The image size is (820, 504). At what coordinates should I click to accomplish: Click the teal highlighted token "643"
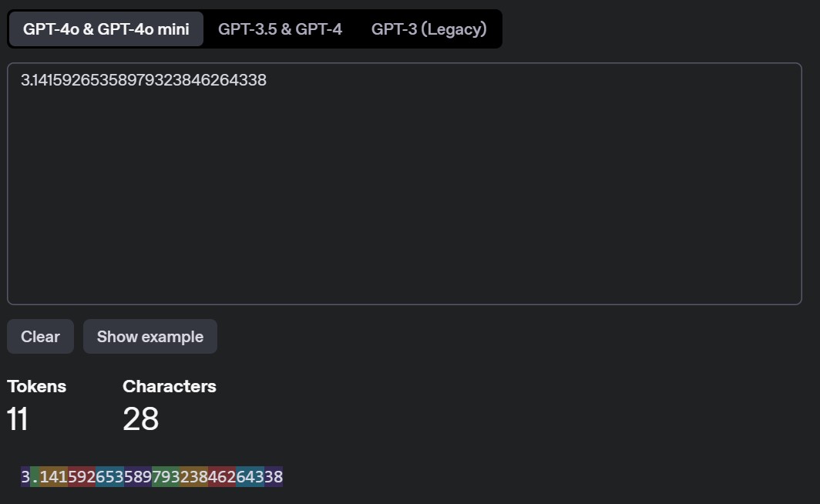point(250,477)
